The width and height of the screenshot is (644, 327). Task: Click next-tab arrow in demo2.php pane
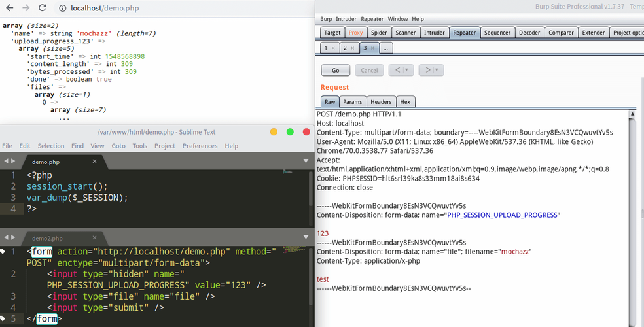[13, 237]
